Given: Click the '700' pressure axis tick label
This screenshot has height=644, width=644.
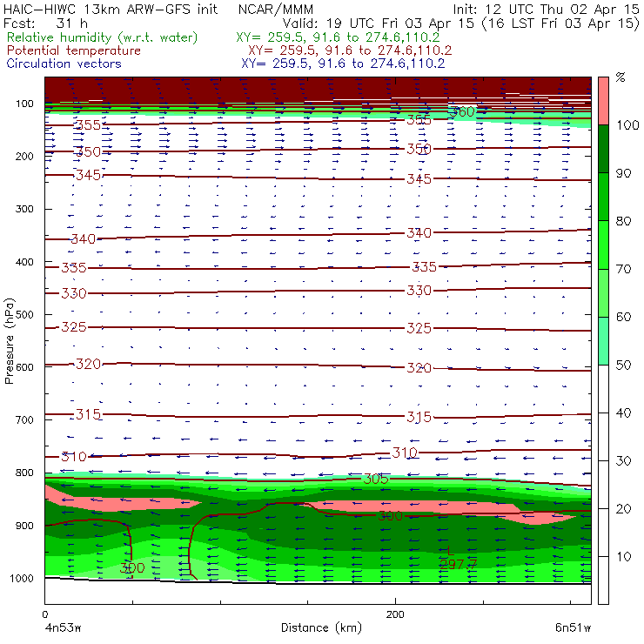Looking at the screenshot, I should pyautogui.click(x=24, y=419).
